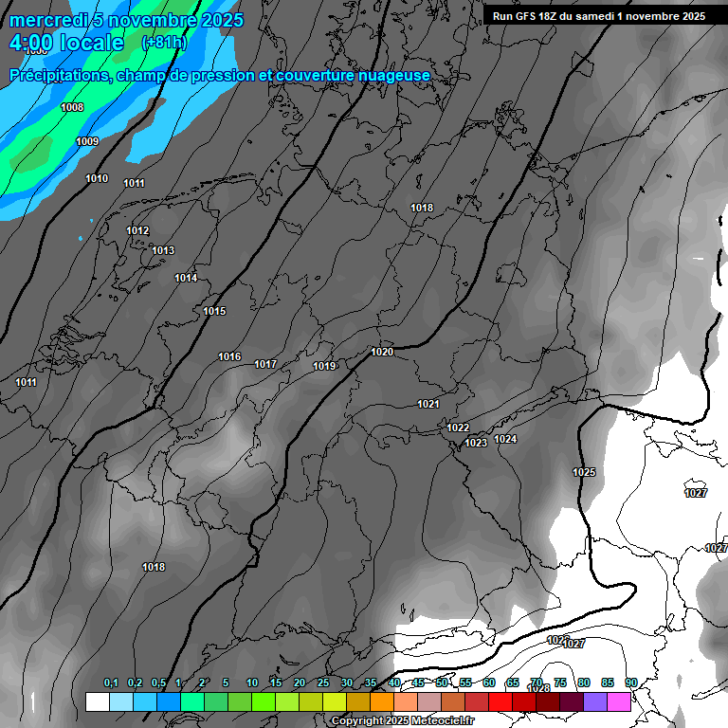Click the "Run GFS 18Z" header banner

[598, 16]
